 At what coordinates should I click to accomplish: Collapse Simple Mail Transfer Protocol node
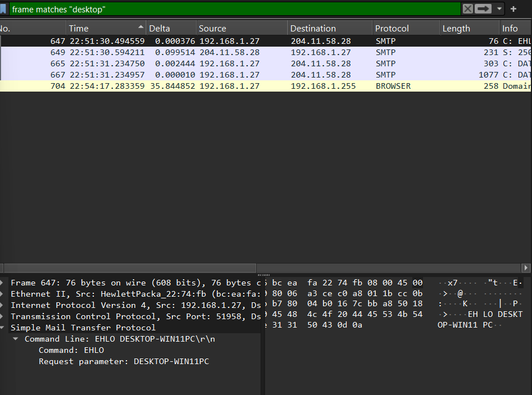pos(2,328)
